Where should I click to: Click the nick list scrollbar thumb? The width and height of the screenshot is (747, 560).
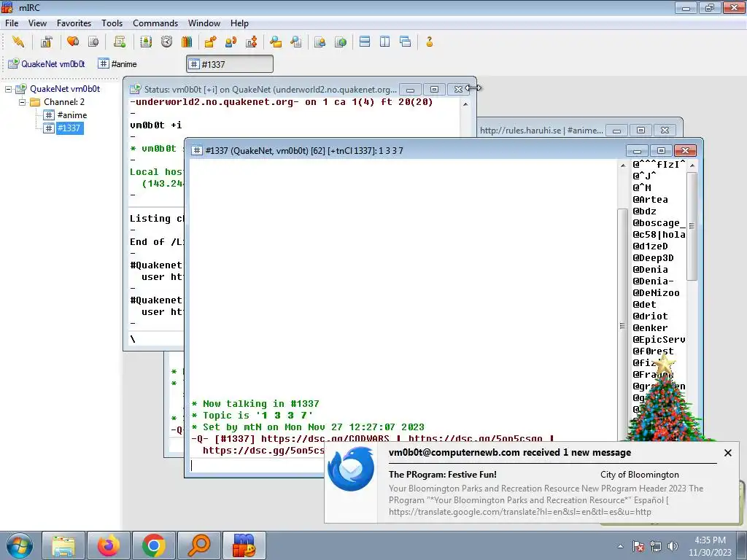point(692,226)
